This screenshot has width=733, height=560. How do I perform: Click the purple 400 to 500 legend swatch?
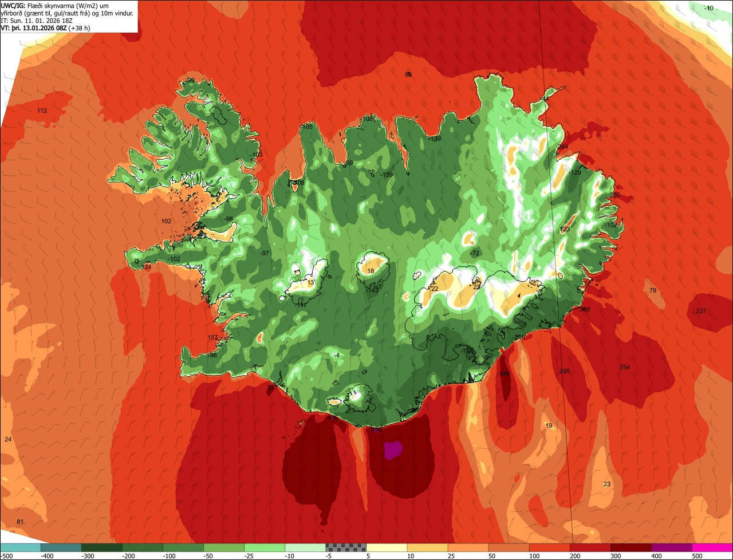[671, 547]
